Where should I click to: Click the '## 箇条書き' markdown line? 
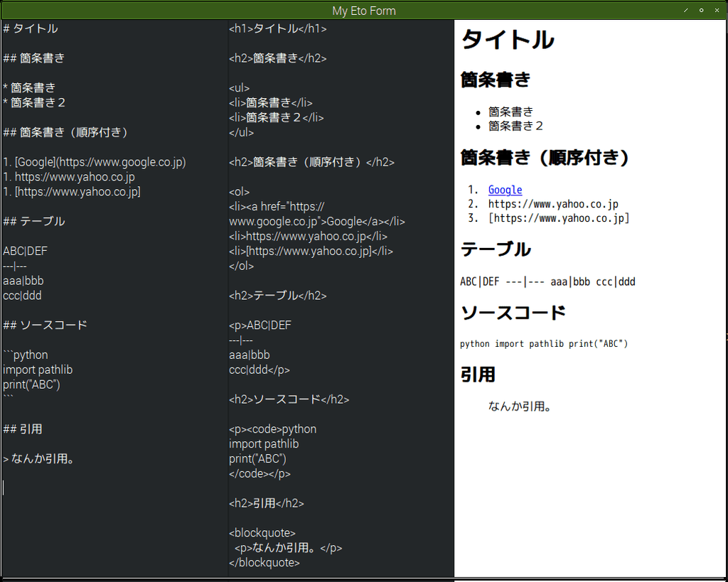pyautogui.click(x=34, y=58)
